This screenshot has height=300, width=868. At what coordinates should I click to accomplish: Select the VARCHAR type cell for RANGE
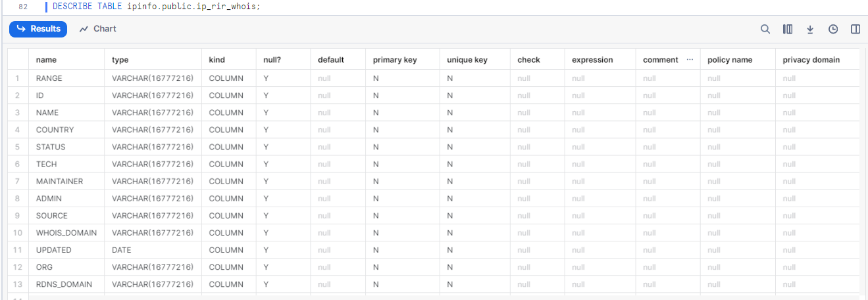(153, 78)
